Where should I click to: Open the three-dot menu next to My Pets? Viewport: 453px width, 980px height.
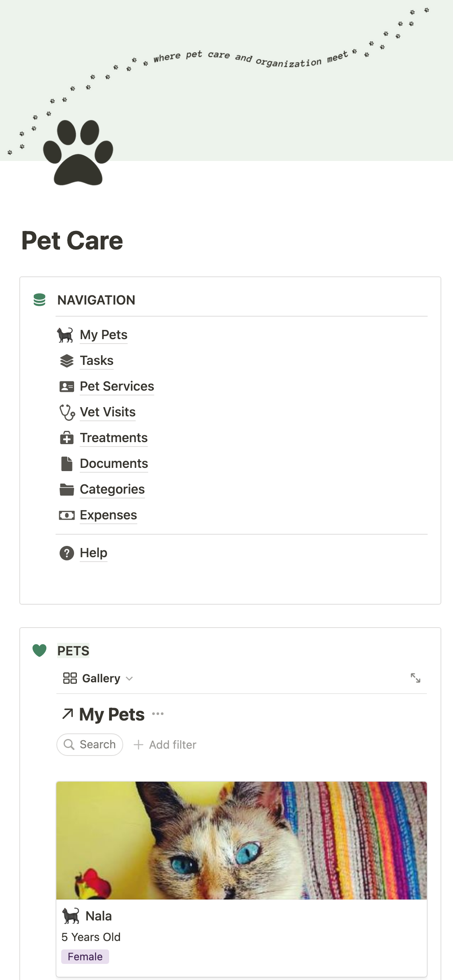pos(158,714)
